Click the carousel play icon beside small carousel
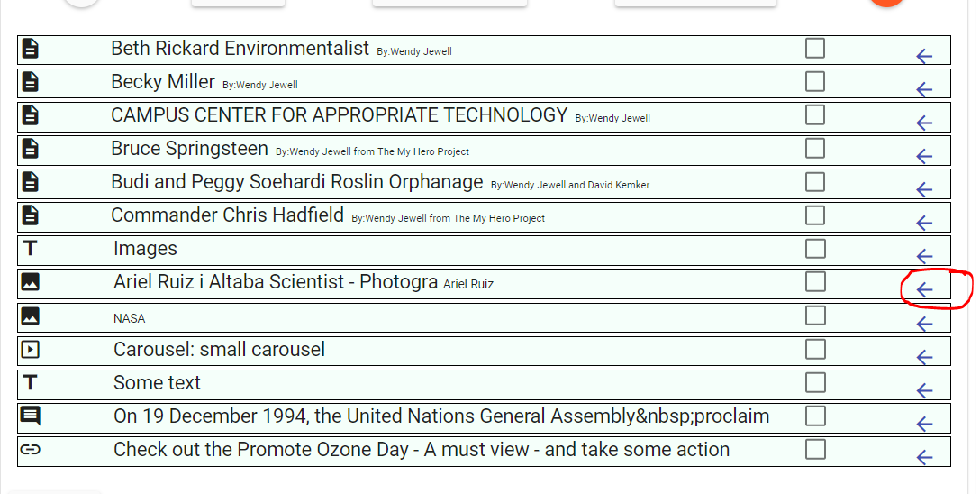The width and height of the screenshot is (980, 494). click(30, 349)
